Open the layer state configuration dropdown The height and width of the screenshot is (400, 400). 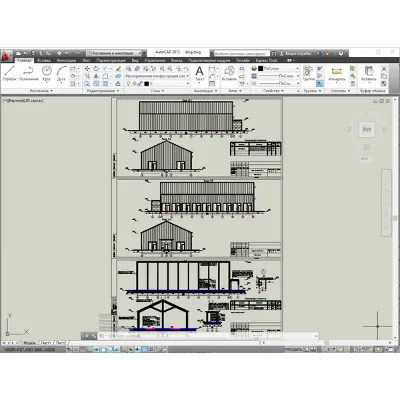coord(157,76)
